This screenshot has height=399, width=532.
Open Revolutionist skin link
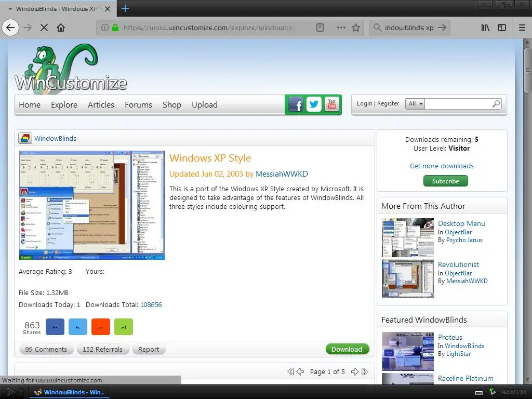coord(458,264)
